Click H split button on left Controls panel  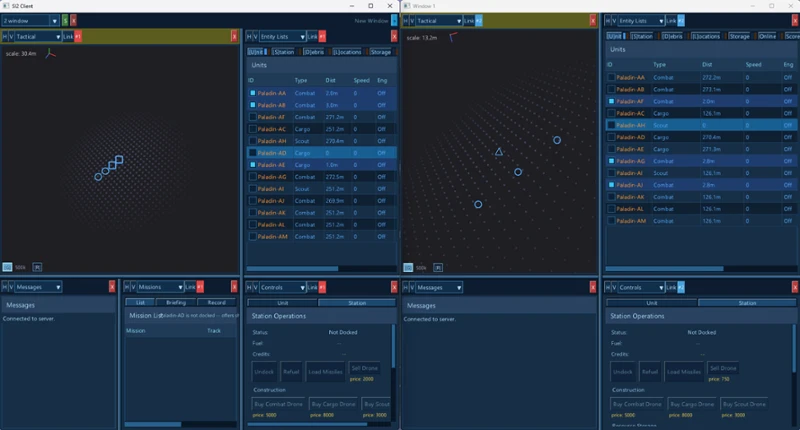pyautogui.click(x=249, y=287)
